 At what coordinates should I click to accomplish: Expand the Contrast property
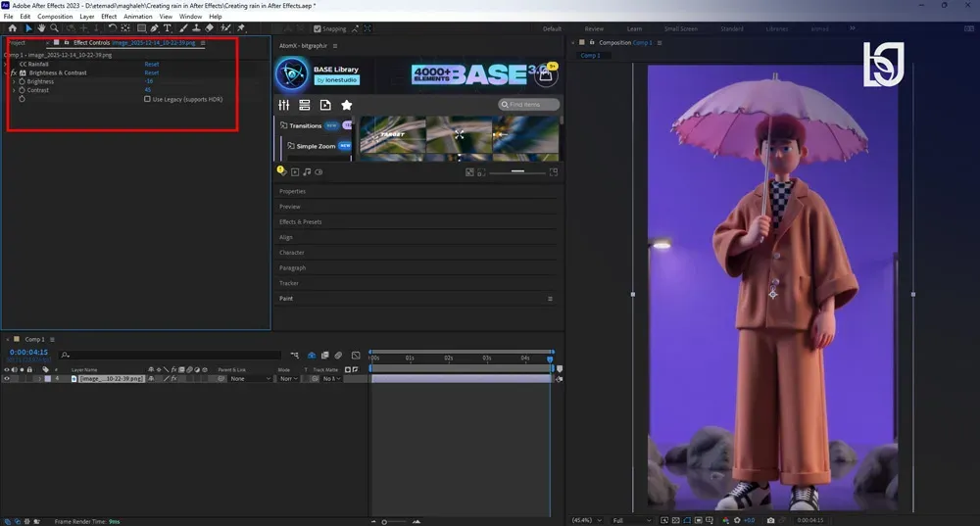14,90
